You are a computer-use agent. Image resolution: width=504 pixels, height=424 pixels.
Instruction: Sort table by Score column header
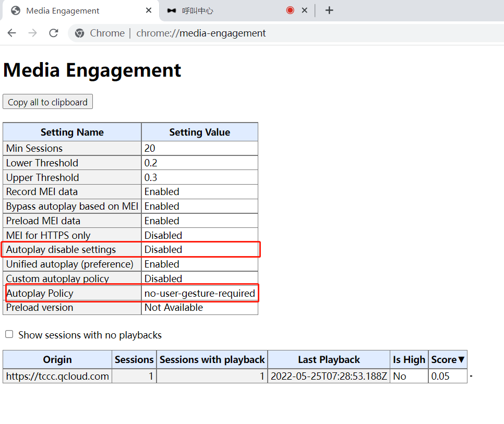pos(448,359)
